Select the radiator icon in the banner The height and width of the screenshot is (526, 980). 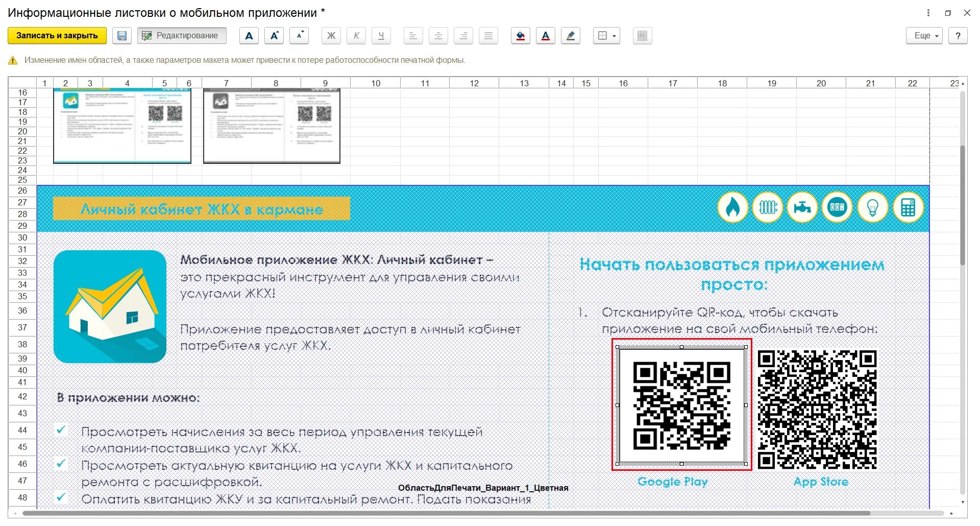point(768,207)
